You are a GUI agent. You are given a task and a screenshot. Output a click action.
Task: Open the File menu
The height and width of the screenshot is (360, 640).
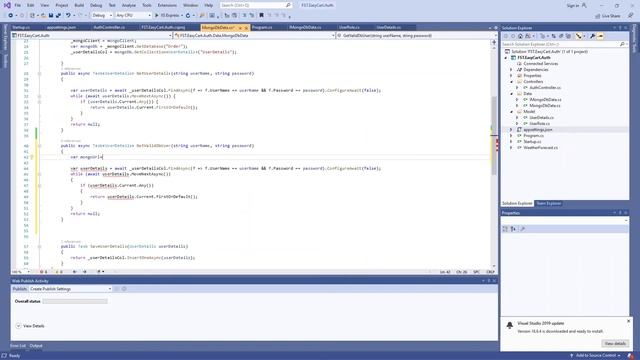point(18,5)
